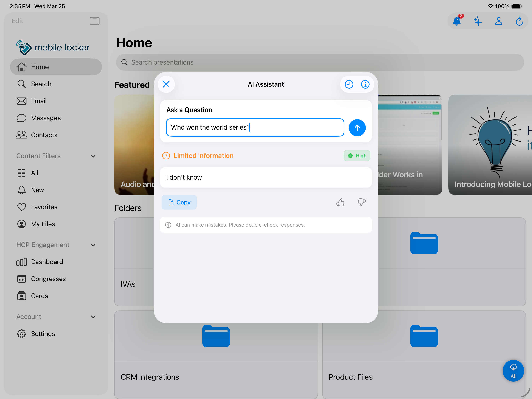Tap the AI Assistant info icon
Screen dimensions: 532x399
[365, 84]
